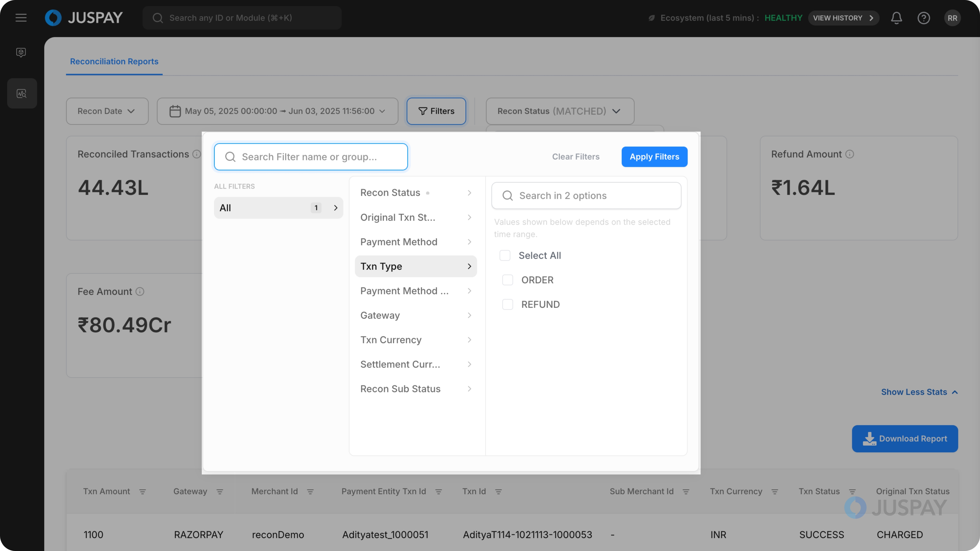Click the Clear Filters link
The height and width of the screenshot is (551, 980).
tap(575, 157)
